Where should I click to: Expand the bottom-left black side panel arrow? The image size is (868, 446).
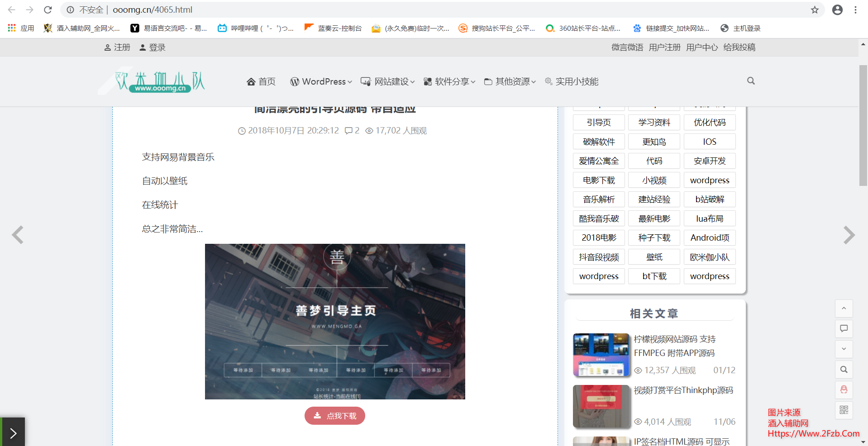[x=13, y=432]
